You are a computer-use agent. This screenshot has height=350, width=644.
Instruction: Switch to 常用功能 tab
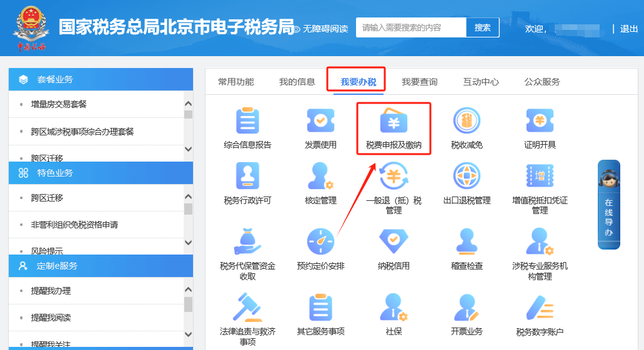[235, 82]
